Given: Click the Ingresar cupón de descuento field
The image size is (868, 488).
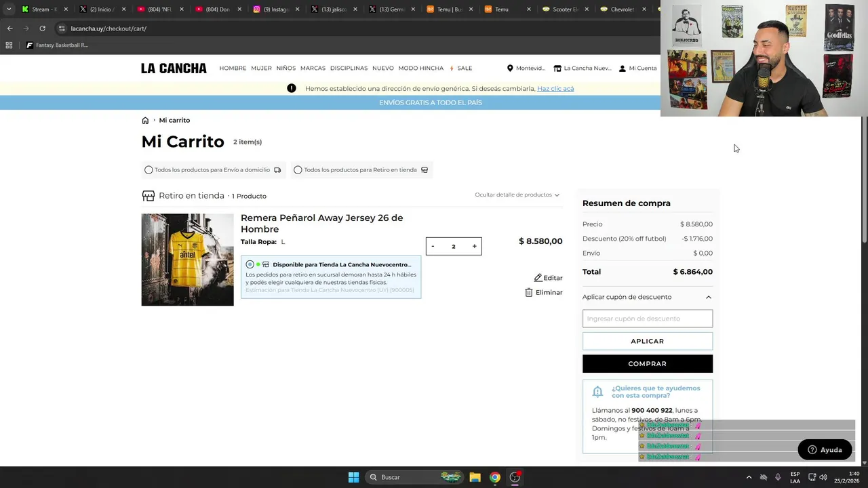Looking at the screenshot, I should [x=647, y=319].
